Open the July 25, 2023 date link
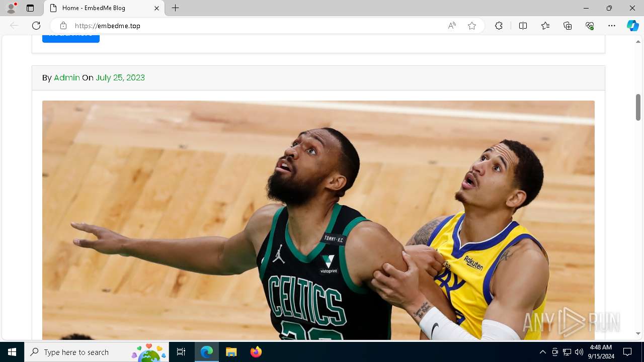 pyautogui.click(x=120, y=77)
